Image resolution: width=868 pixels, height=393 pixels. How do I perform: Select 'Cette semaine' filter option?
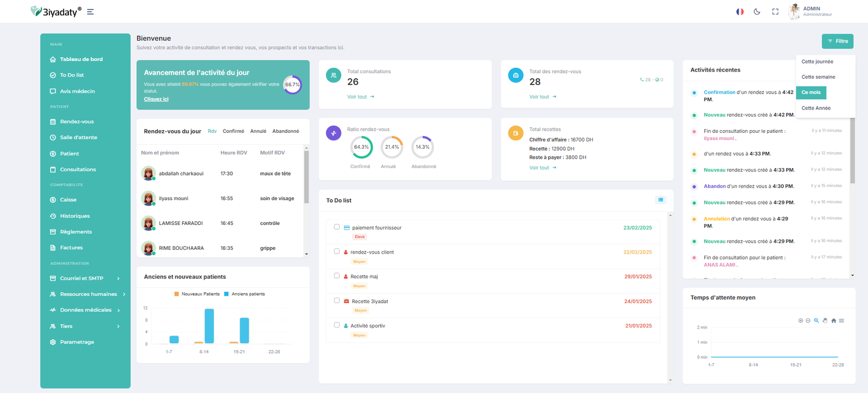tap(818, 77)
